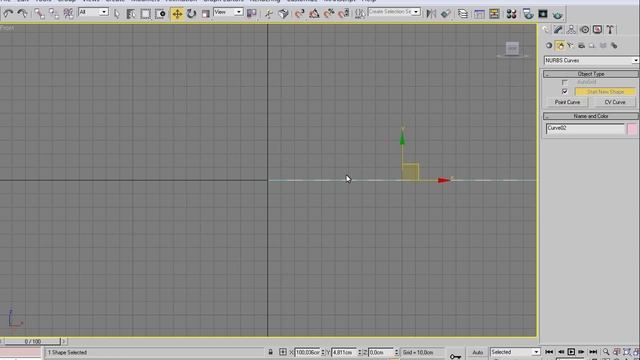Screen dimensions: 640x360
Task: Open the Select by Name dialog icon
Action: coord(131,14)
